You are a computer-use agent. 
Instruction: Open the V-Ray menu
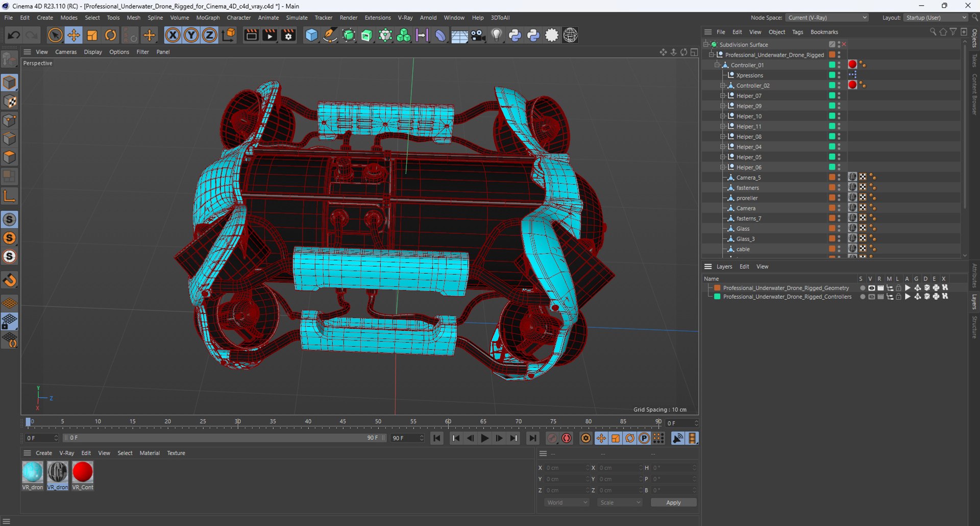(x=405, y=17)
